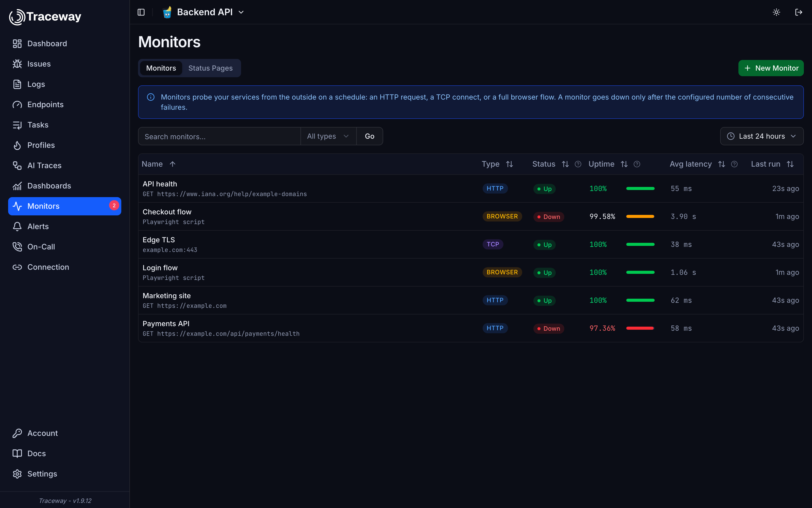
Task: Expand the Backend API project dropdown
Action: (204, 12)
